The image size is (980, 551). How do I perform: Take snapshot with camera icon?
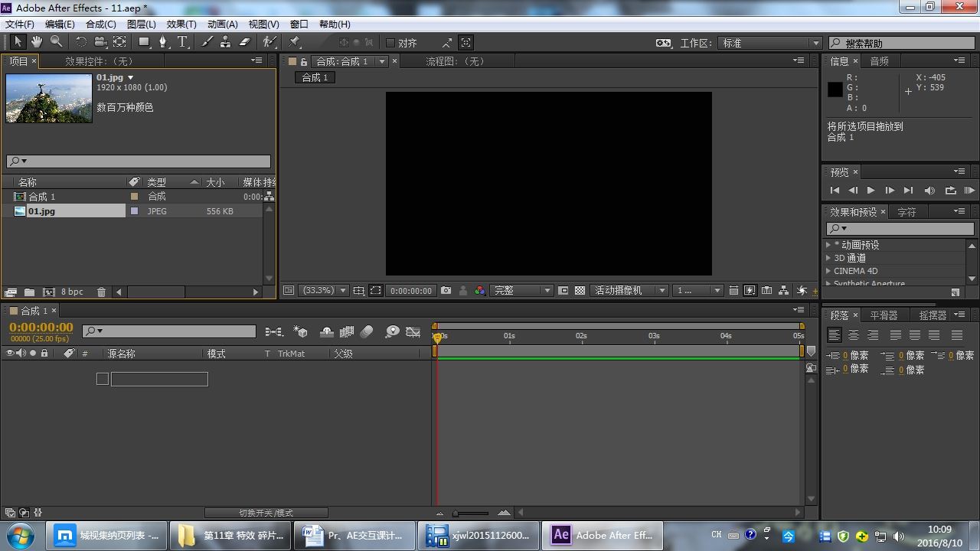(x=446, y=291)
